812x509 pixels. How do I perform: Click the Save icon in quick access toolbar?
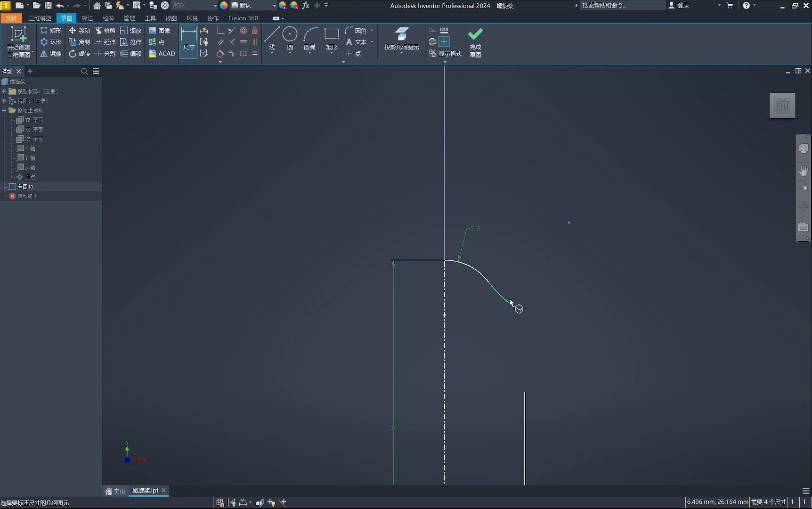[x=48, y=6]
